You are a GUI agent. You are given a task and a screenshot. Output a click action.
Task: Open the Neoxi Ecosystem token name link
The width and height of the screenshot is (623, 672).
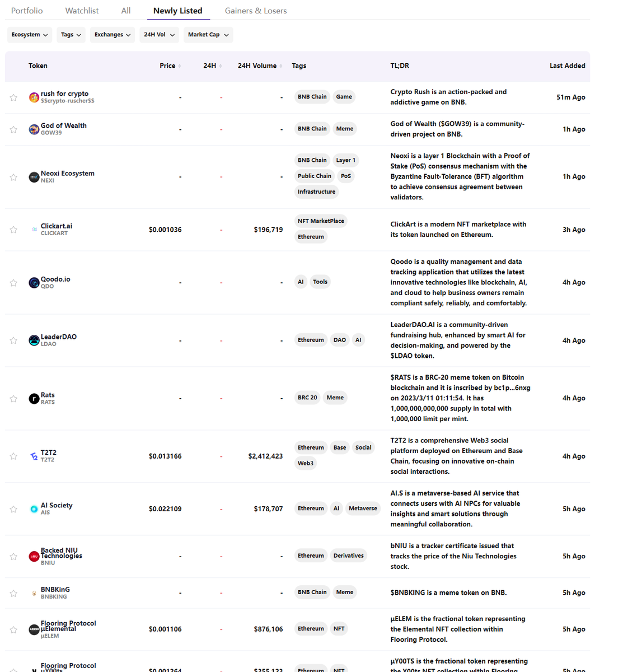[x=68, y=174]
